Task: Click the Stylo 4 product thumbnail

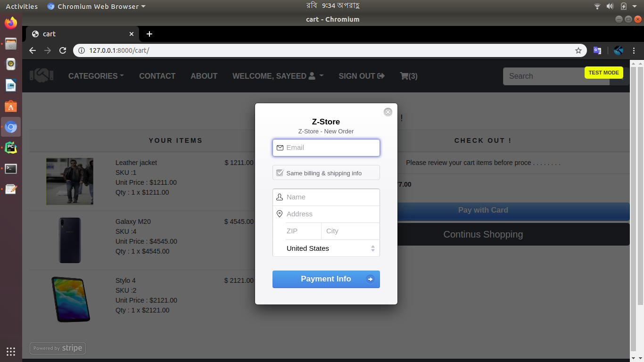Action: [70, 299]
